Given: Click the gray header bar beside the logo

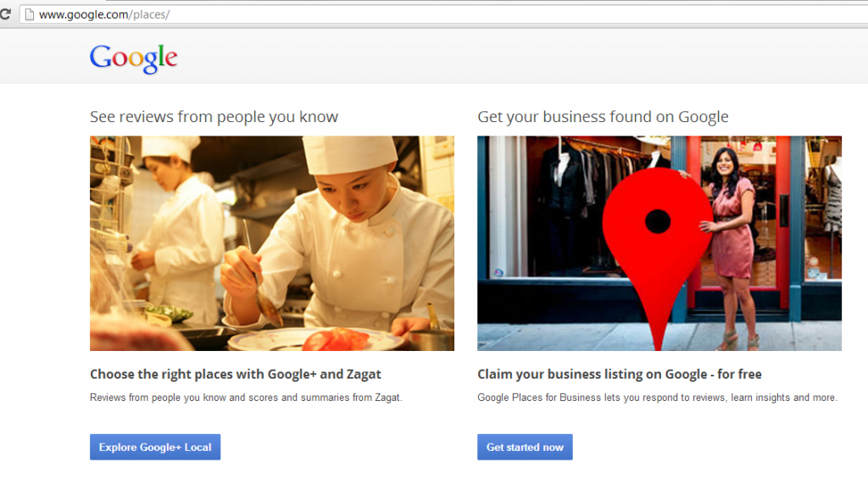Looking at the screenshot, I should [509, 58].
